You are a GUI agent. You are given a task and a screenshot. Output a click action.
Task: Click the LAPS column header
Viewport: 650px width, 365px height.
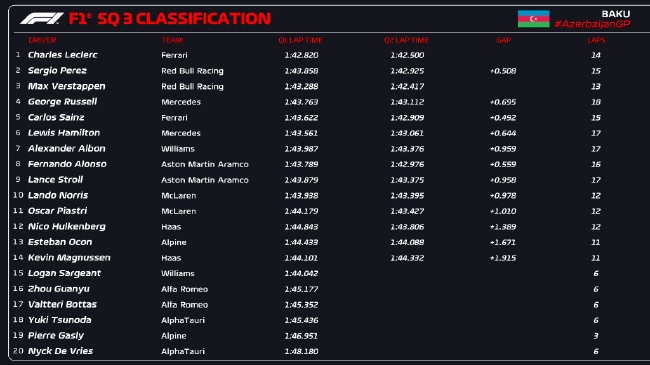pos(596,40)
